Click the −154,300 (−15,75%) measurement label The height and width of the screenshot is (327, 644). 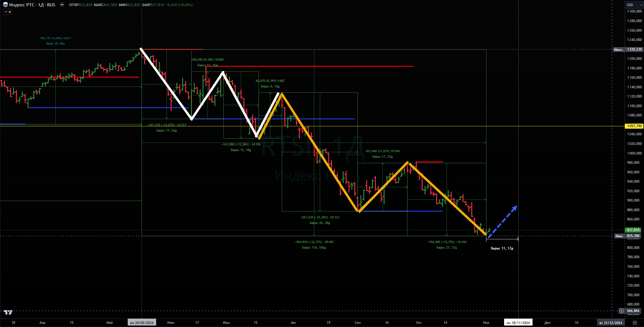pos(447,242)
